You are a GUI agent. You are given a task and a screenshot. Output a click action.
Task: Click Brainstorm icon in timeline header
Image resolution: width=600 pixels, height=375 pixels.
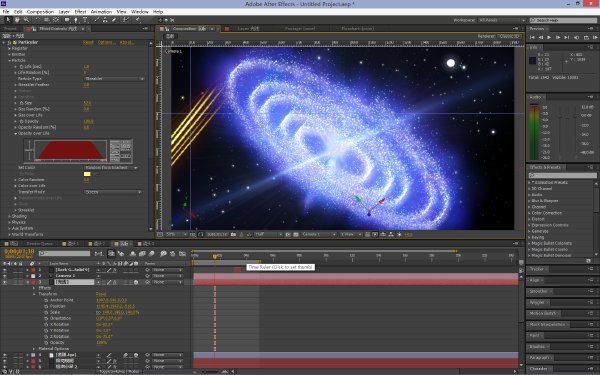pyautogui.click(x=163, y=253)
